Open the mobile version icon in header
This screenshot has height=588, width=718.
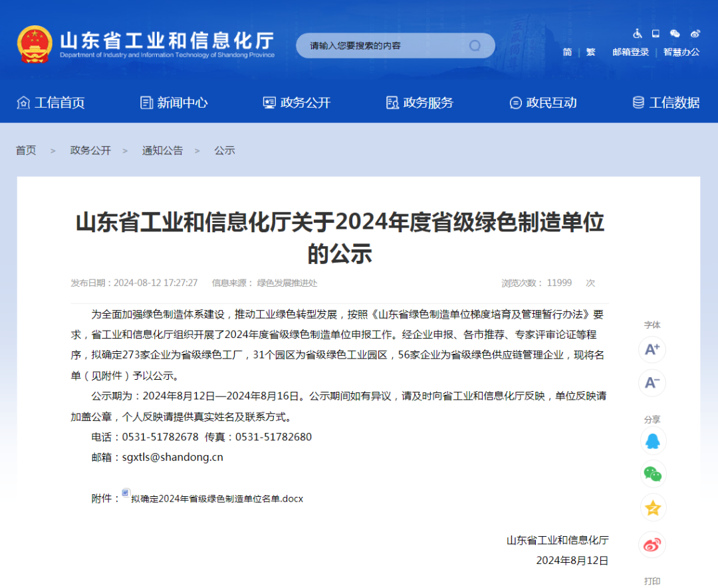click(656, 33)
